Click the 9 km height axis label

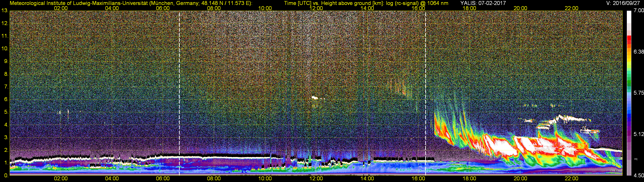6,61
